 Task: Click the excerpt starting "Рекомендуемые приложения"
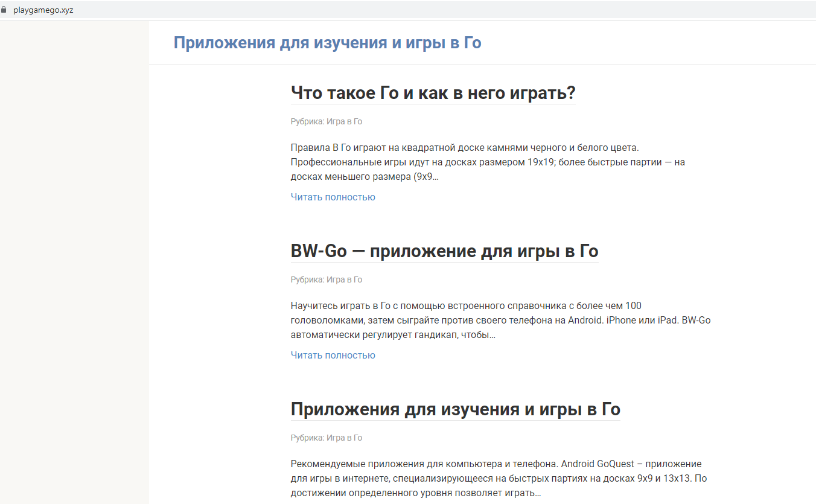click(495, 478)
